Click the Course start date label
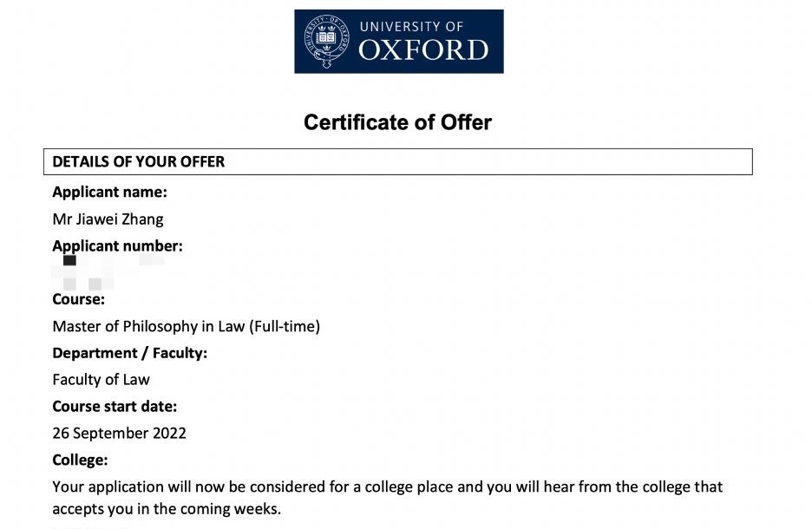 click(x=115, y=407)
